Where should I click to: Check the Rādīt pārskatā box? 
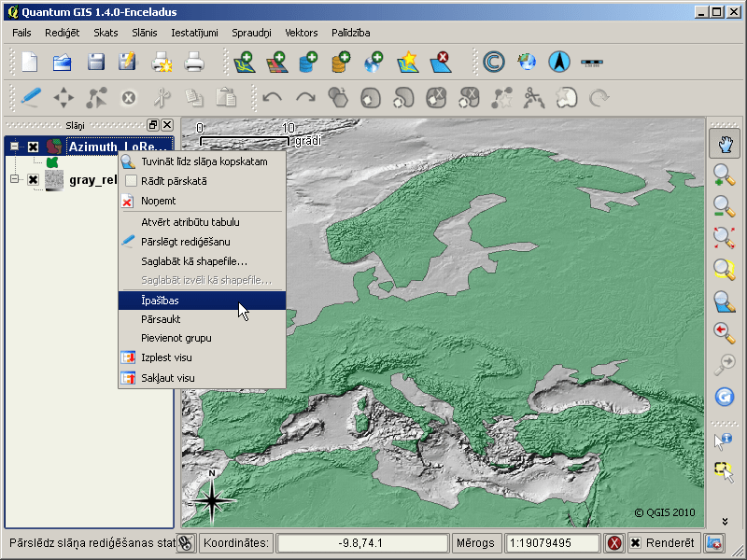(x=131, y=181)
